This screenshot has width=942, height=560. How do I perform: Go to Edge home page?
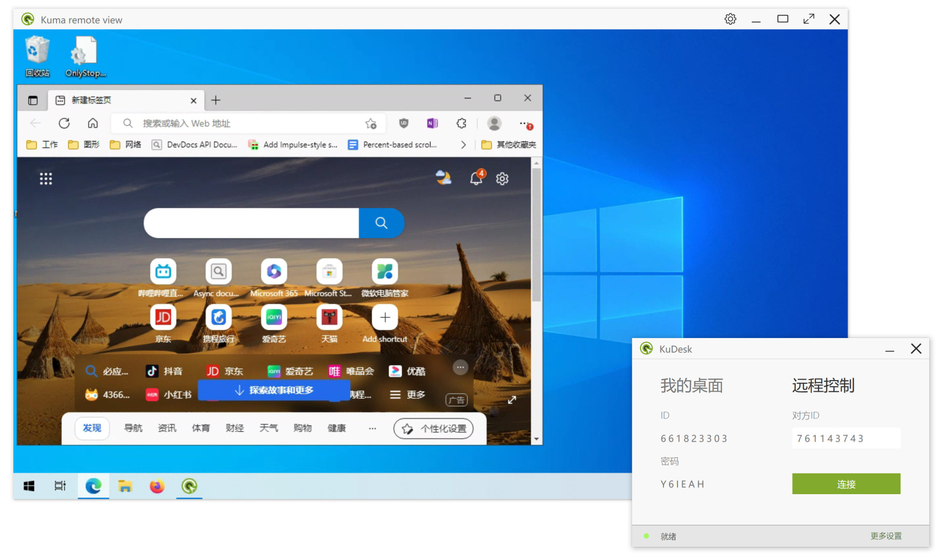click(x=93, y=123)
